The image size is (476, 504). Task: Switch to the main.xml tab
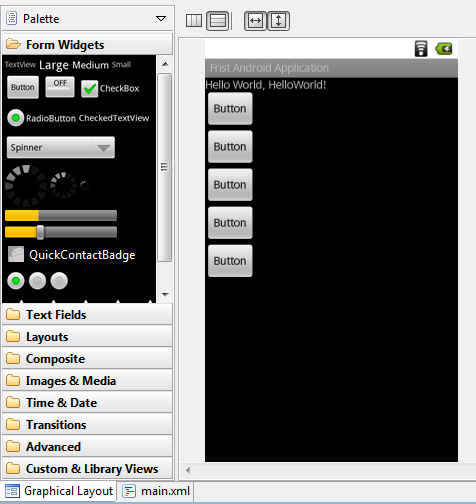(156, 491)
